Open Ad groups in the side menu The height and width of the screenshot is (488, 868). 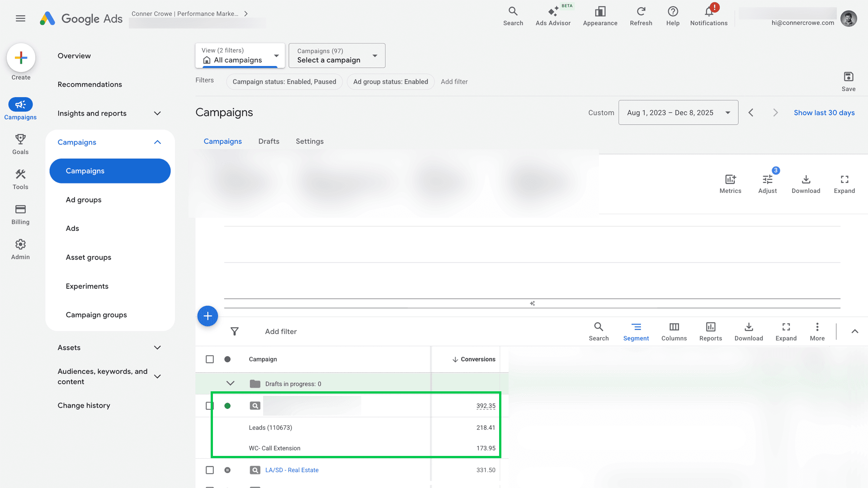coord(84,200)
